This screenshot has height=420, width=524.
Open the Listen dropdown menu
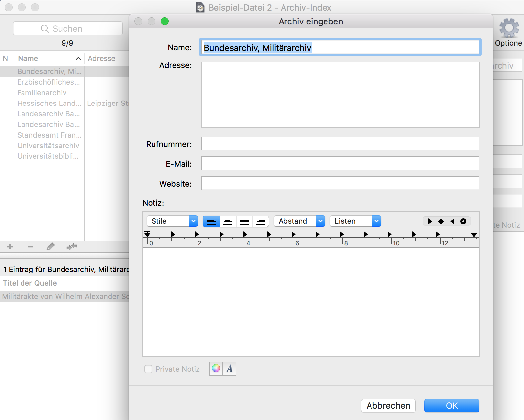click(355, 221)
